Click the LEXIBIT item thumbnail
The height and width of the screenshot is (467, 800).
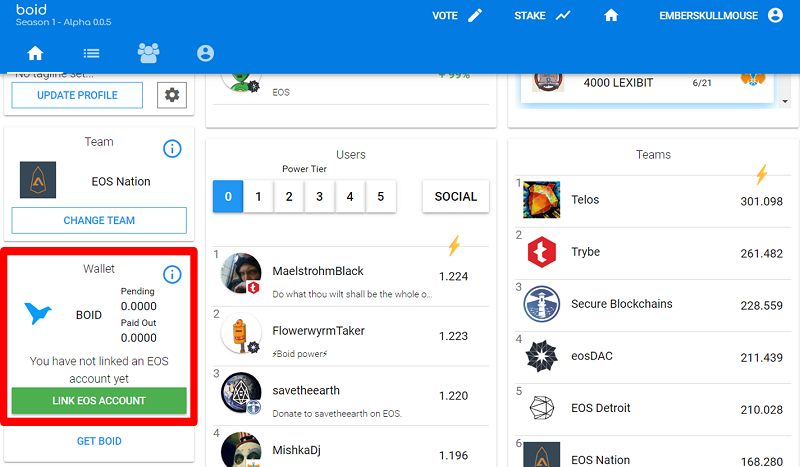(x=548, y=83)
